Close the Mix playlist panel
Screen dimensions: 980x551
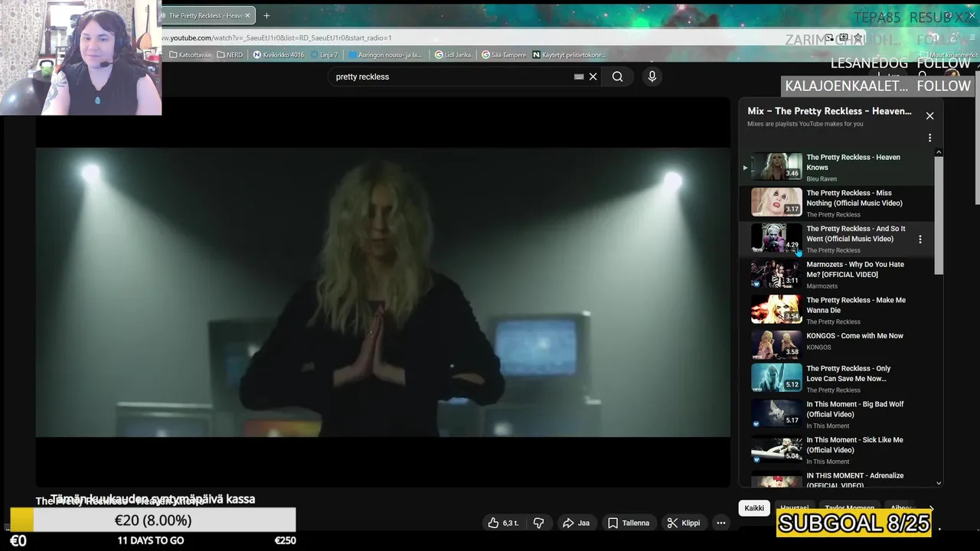pyautogui.click(x=929, y=116)
